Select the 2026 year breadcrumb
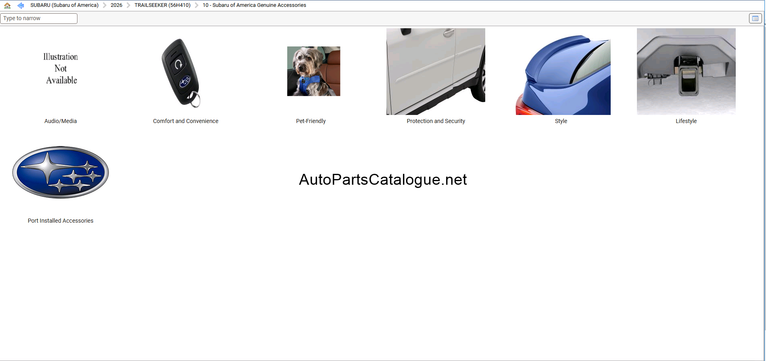 (x=116, y=5)
